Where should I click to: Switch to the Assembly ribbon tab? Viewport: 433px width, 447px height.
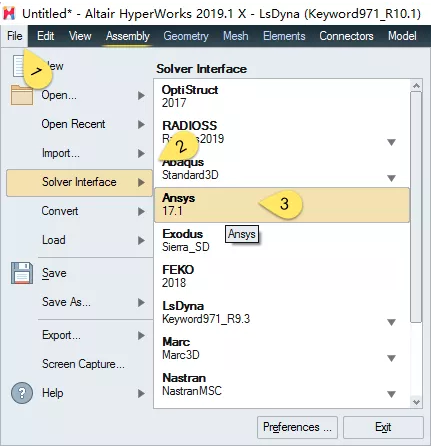point(128,36)
